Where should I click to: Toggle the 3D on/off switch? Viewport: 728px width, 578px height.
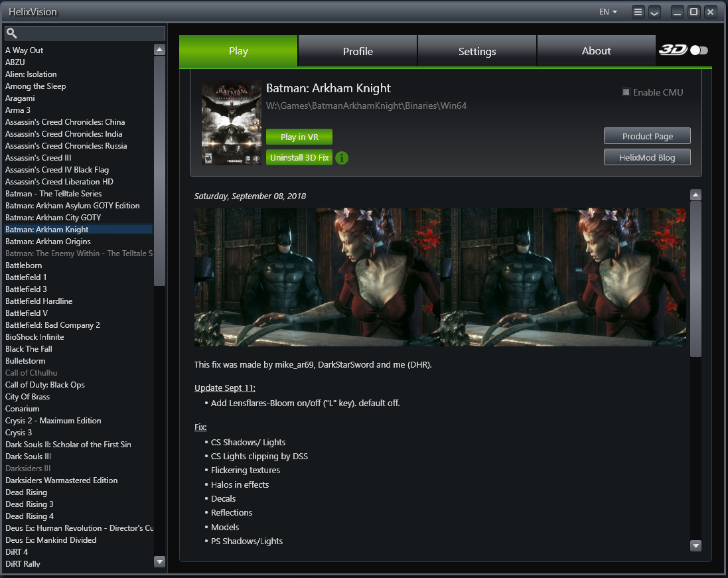pyautogui.click(x=699, y=50)
